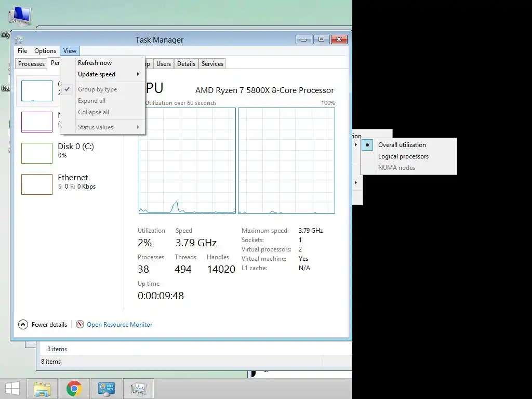Click the Virtual machine: Yes value

pyautogui.click(x=303, y=259)
